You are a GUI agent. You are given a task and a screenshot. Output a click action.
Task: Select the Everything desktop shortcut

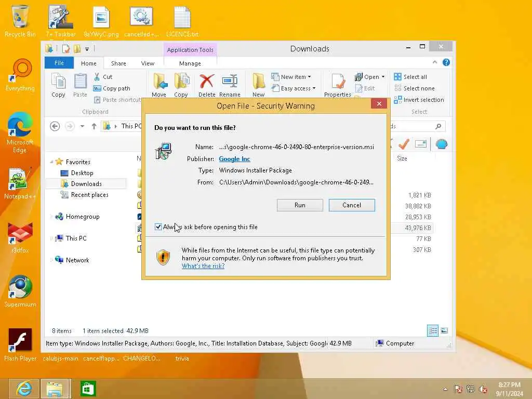coord(20,75)
